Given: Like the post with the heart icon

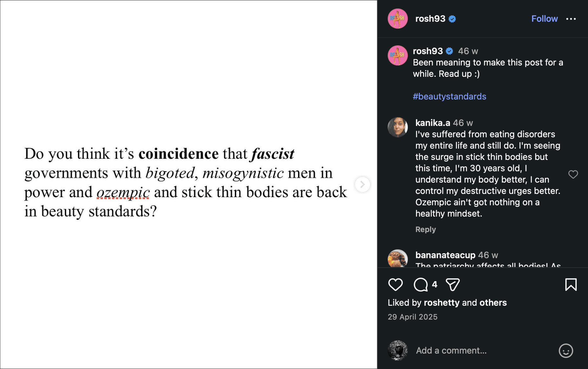Looking at the screenshot, I should point(395,285).
